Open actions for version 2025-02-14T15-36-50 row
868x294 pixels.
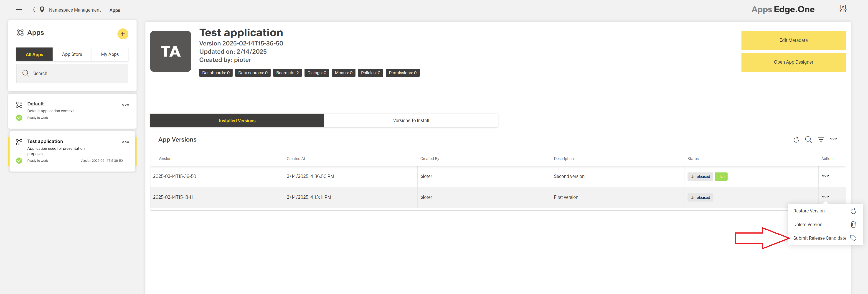825,176
